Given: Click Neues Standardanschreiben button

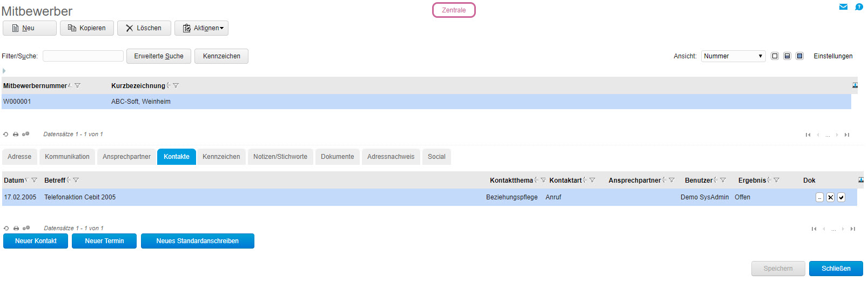Looking at the screenshot, I should [x=198, y=241].
